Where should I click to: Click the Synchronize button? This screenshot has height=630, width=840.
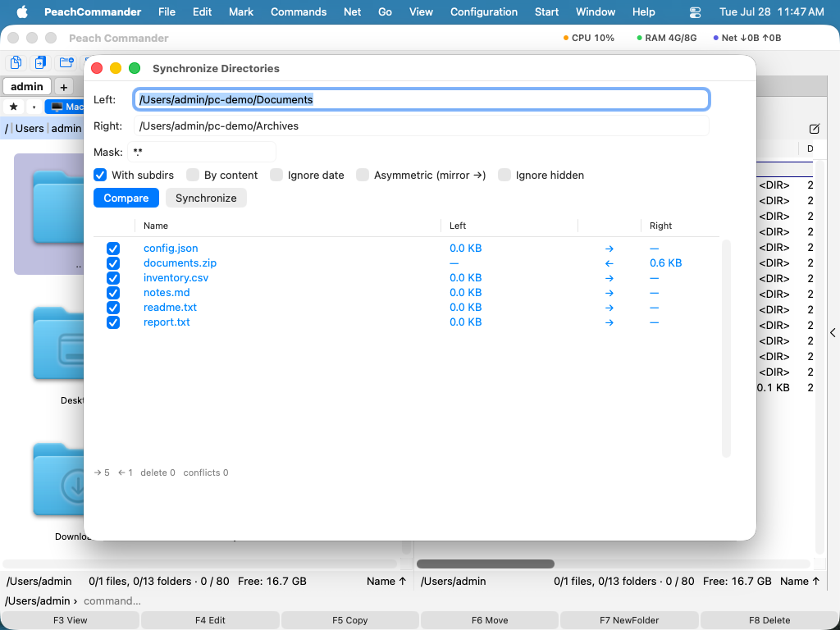point(206,198)
